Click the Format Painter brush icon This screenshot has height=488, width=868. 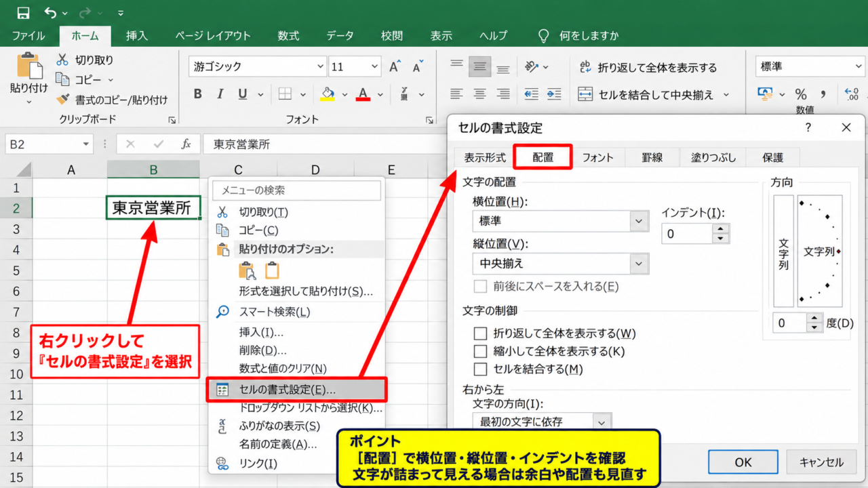(x=62, y=100)
